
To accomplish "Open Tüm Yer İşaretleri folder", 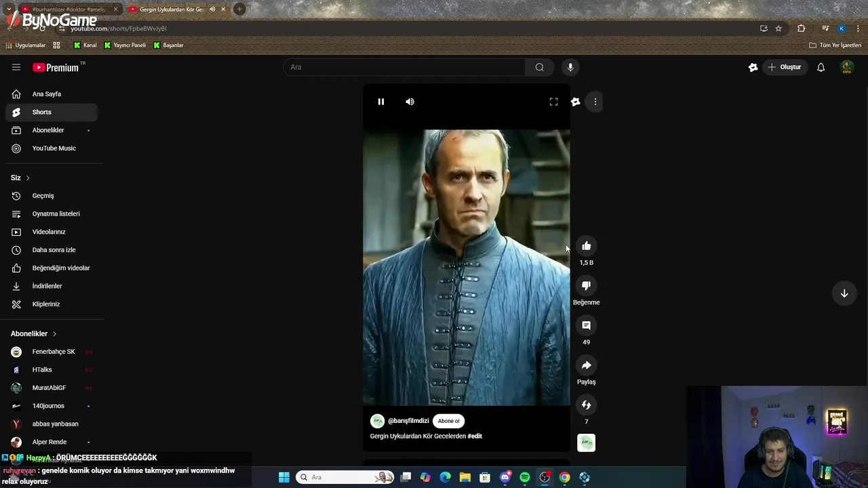I will coord(835,45).
